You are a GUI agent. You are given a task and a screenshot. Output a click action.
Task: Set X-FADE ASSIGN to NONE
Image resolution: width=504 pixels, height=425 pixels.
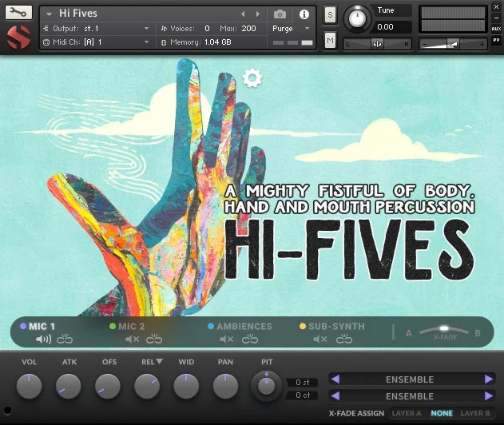tap(442, 414)
